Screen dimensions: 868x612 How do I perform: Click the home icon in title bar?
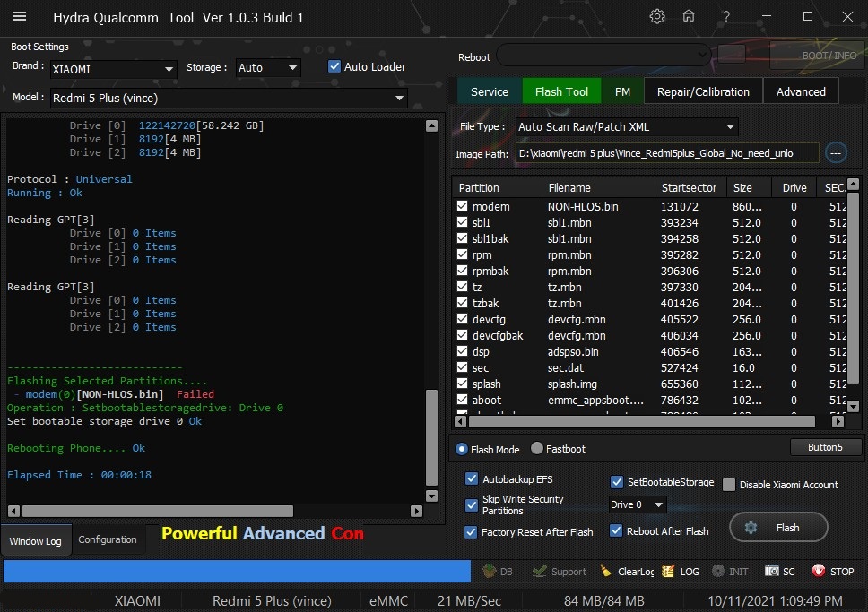pyautogui.click(x=688, y=16)
